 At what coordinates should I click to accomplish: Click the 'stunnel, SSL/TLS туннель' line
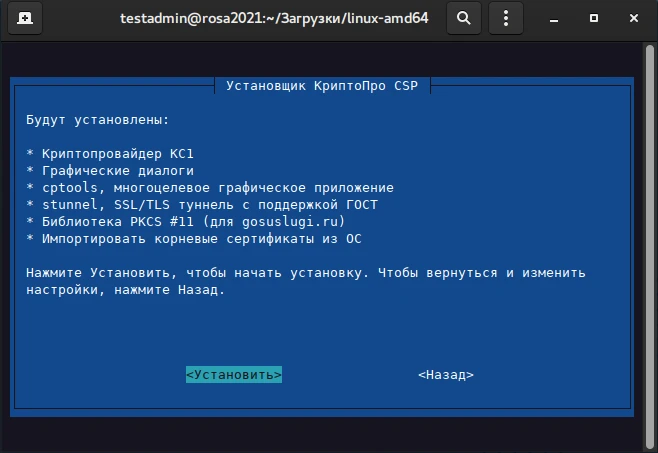(202, 205)
